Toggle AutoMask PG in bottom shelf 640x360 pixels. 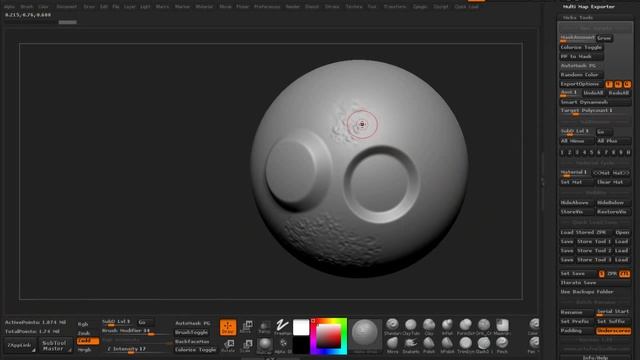[193, 323]
